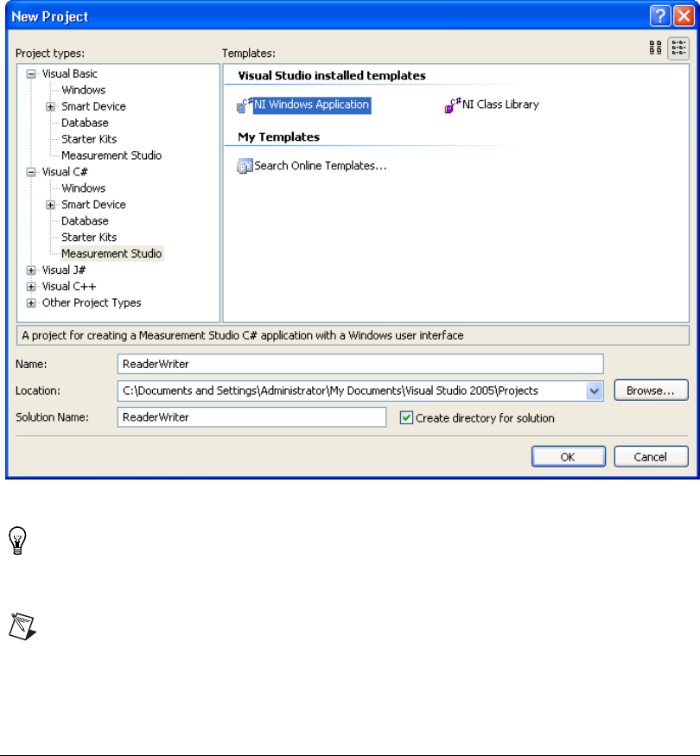700x756 pixels.
Task: Select Other Project Types label
Action: tap(92, 303)
